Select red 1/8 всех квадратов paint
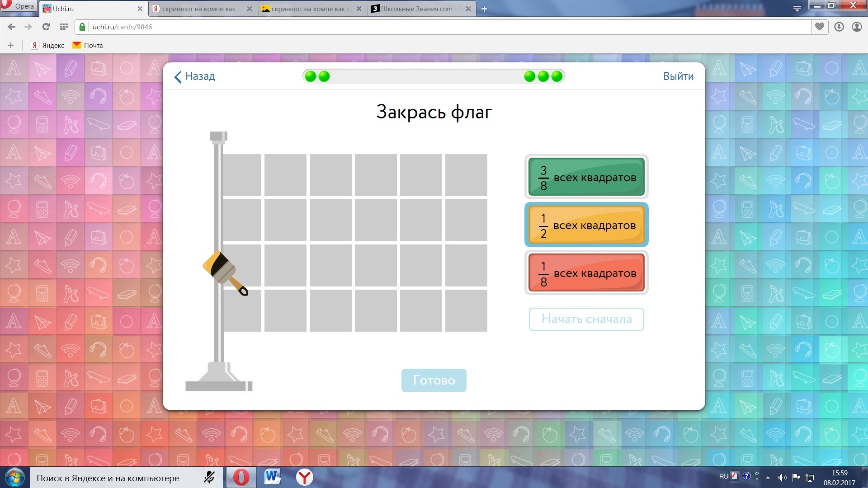The width and height of the screenshot is (868, 488). [586, 273]
